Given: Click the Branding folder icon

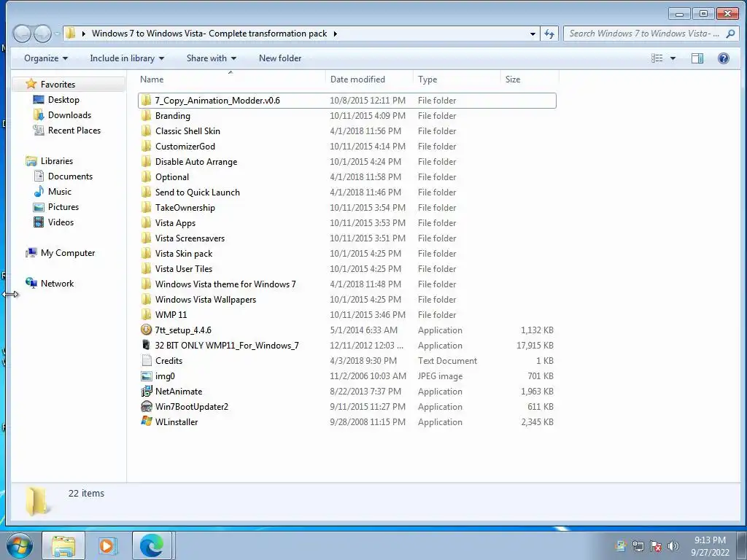Looking at the screenshot, I should coord(146,116).
